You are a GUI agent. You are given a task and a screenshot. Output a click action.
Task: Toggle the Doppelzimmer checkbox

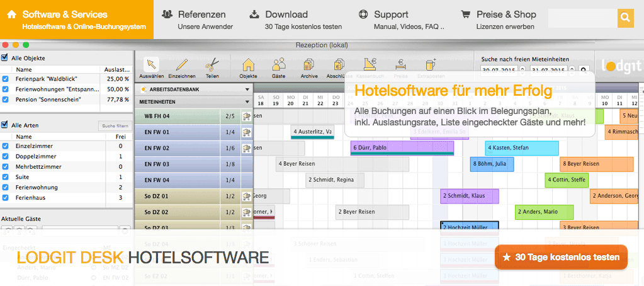click(x=5, y=156)
